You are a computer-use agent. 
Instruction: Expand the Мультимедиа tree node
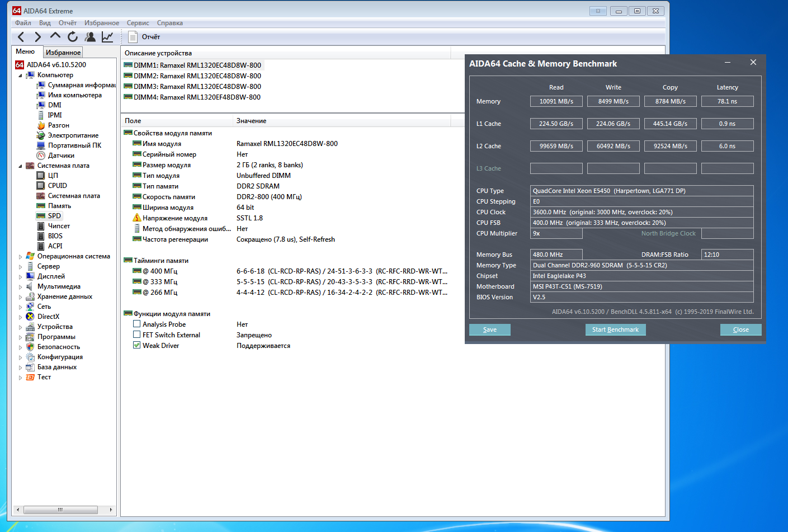point(21,287)
